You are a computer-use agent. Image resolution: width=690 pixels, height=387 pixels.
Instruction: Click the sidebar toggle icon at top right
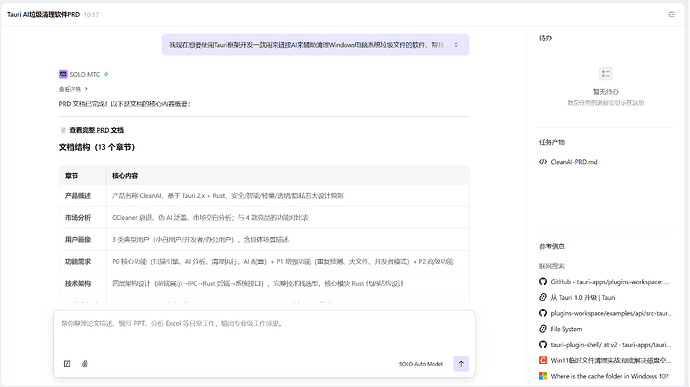(672, 15)
